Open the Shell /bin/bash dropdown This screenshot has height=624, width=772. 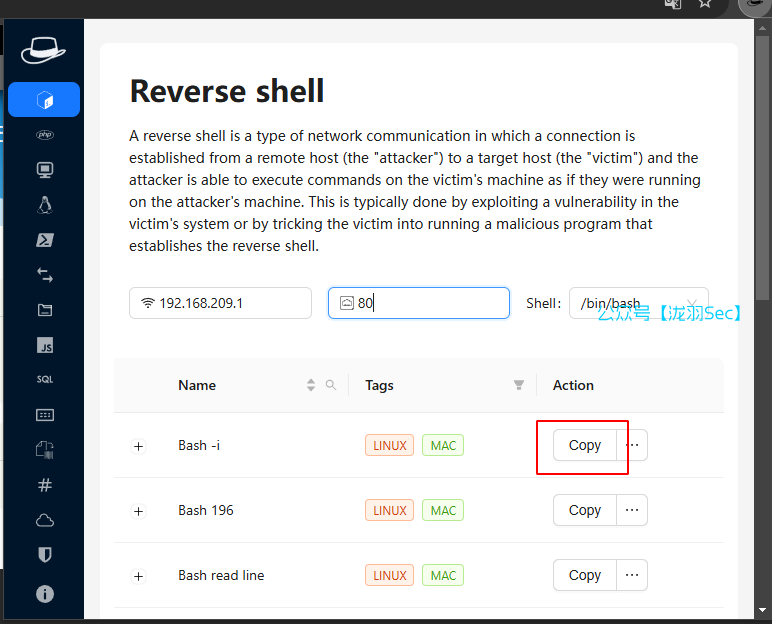point(638,303)
